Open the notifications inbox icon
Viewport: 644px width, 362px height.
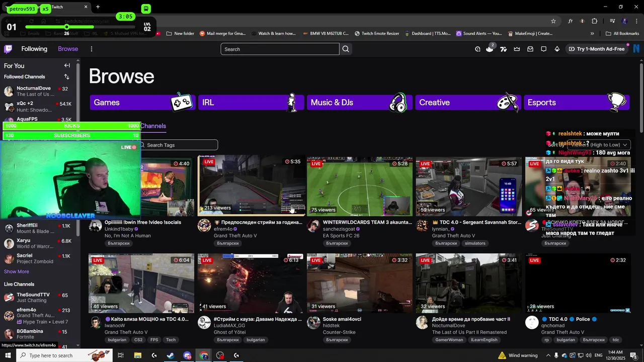[530, 49]
